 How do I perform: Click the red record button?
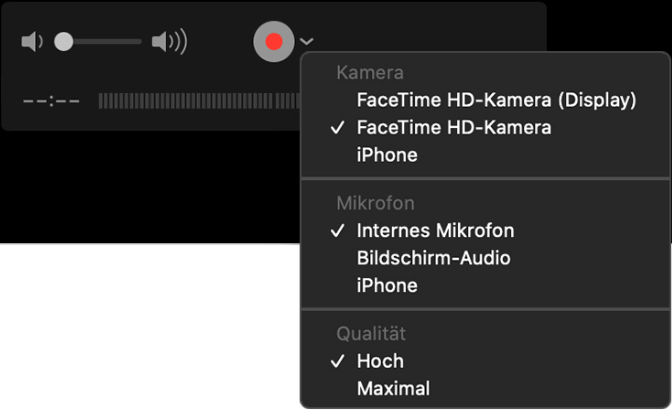pos(274,41)
